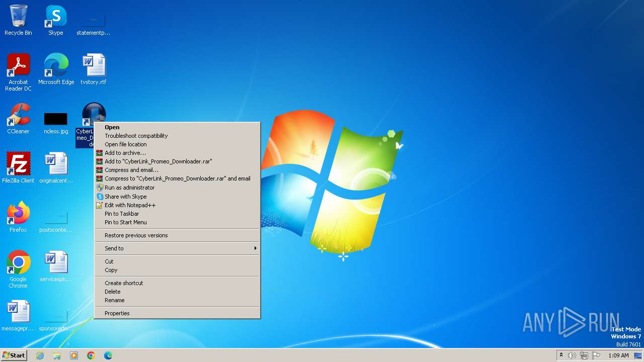Choose Restore previous versions

point(178,235)
